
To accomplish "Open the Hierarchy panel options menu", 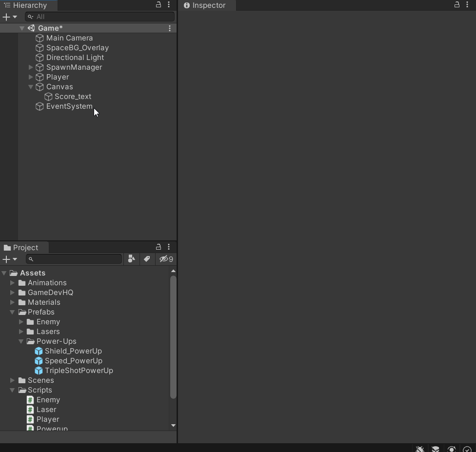I will 169,5.
